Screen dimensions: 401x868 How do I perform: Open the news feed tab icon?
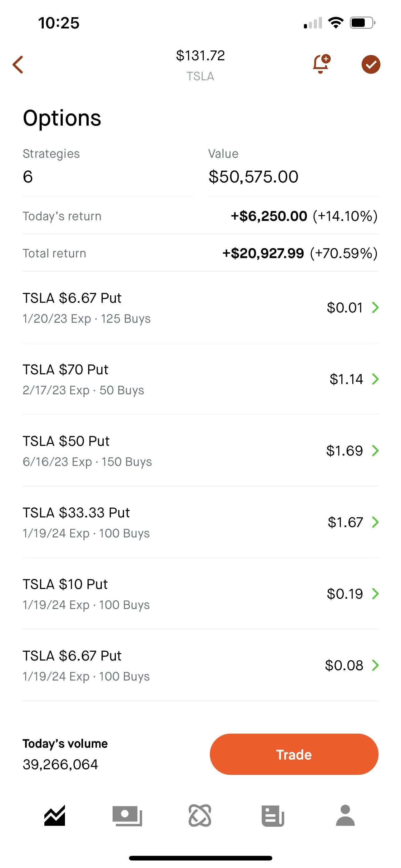click(273, 816)
